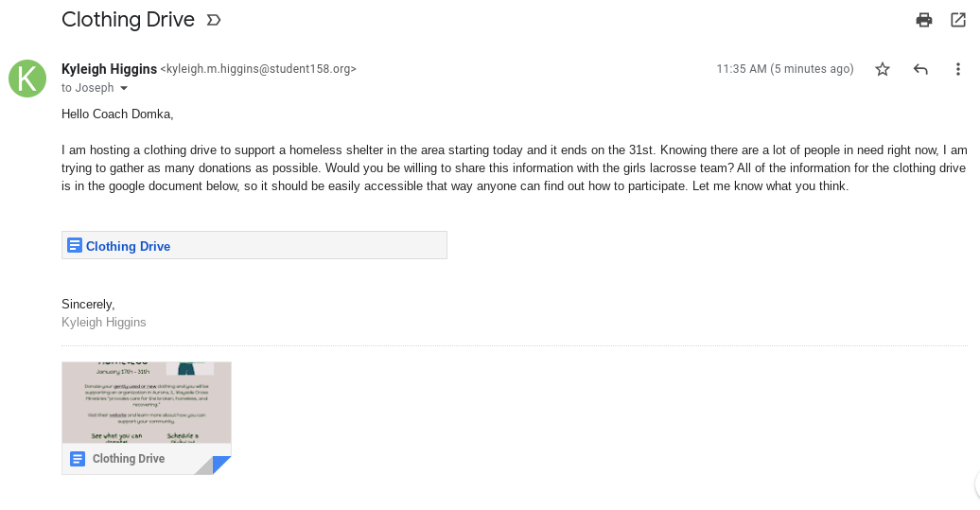Preview the Clothing Drive attachment thumbnail
The image size is (980, 510).
[x=147, y=402]
